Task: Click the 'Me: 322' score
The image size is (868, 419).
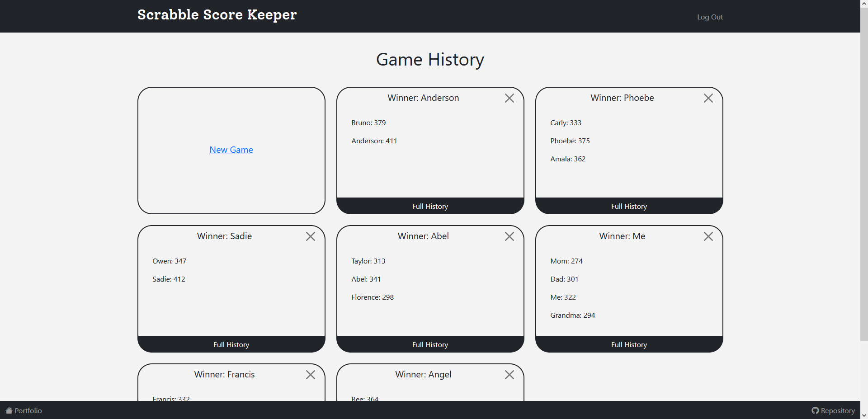Action: [563, 297]
